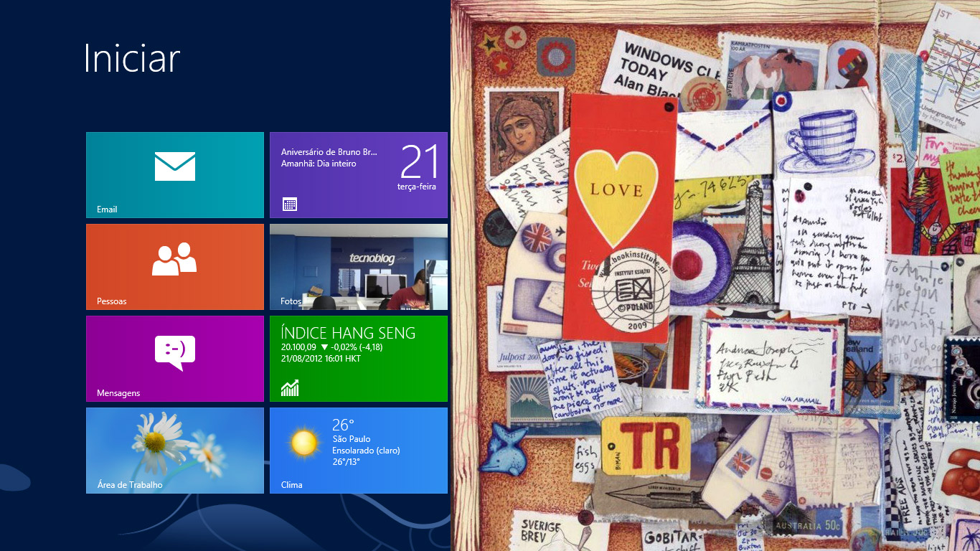Click the '20.100,09' index value line
Viewport: 980px width, 551px height.
pyautogui.click(x=332, y=347)
